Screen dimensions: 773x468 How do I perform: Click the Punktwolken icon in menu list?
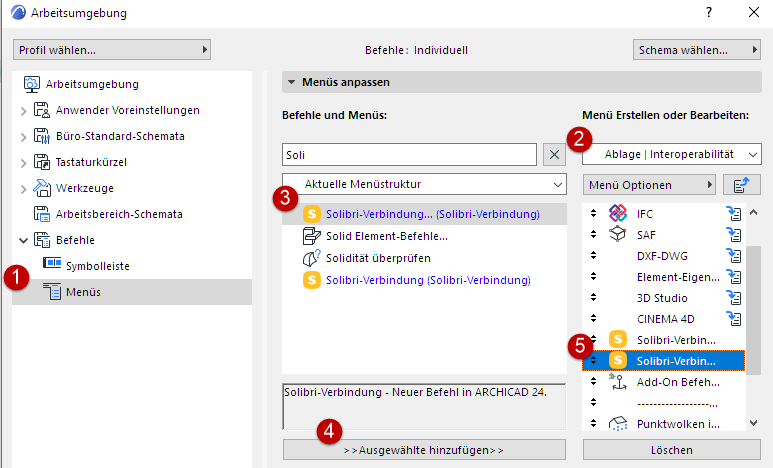[x=618, y=424]
